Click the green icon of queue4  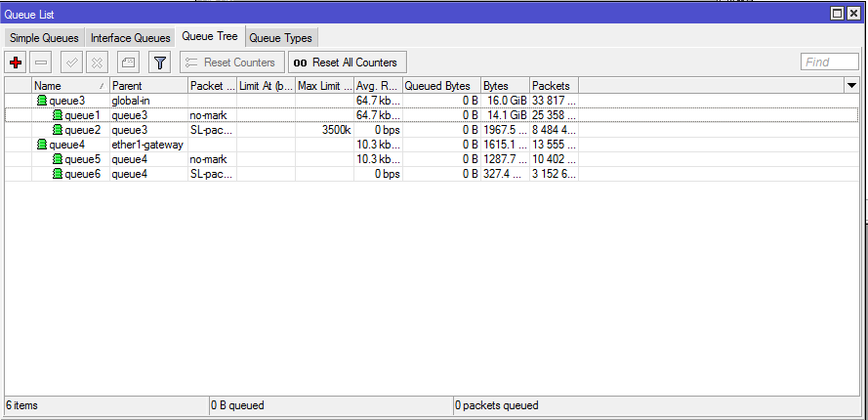pyautogui.click(x=42, y=146)
